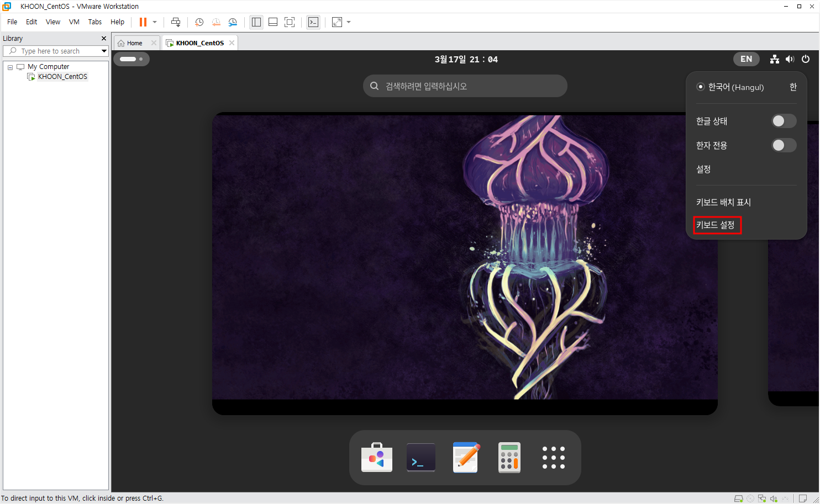Open the library search dropdown arrow
Screen dimensions: 820x504
coord(104,51)
